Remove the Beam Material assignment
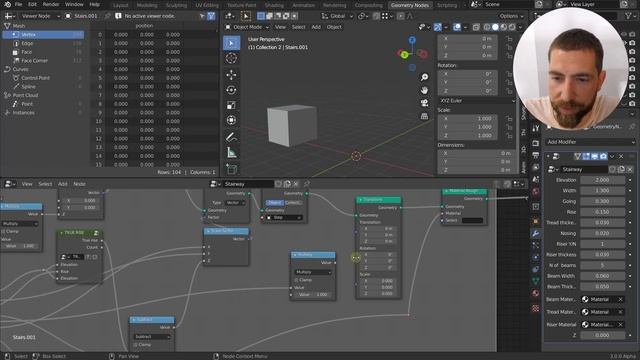The height and width of the screenshot is (360, 640). click(x=620, y=299)
